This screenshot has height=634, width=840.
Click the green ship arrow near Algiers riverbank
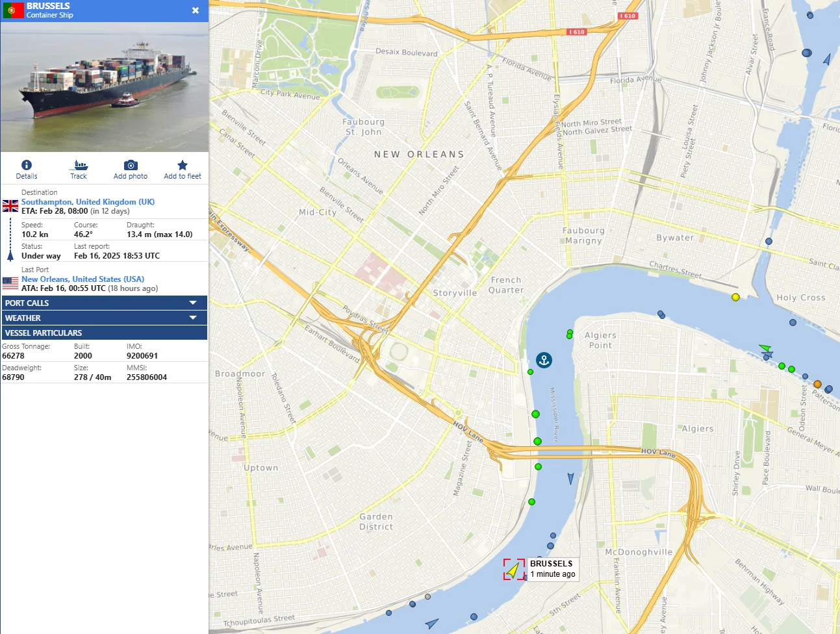pyautogui.click(x=765, y=349)
